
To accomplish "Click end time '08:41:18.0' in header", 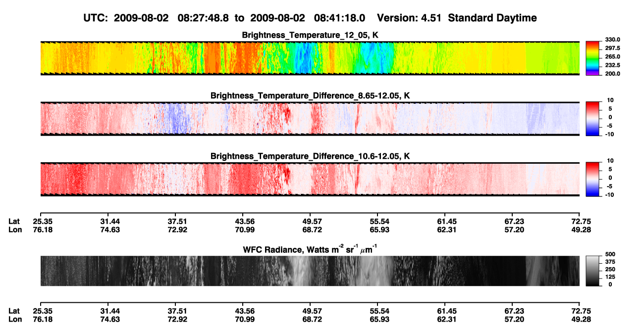I will [339, 18].
